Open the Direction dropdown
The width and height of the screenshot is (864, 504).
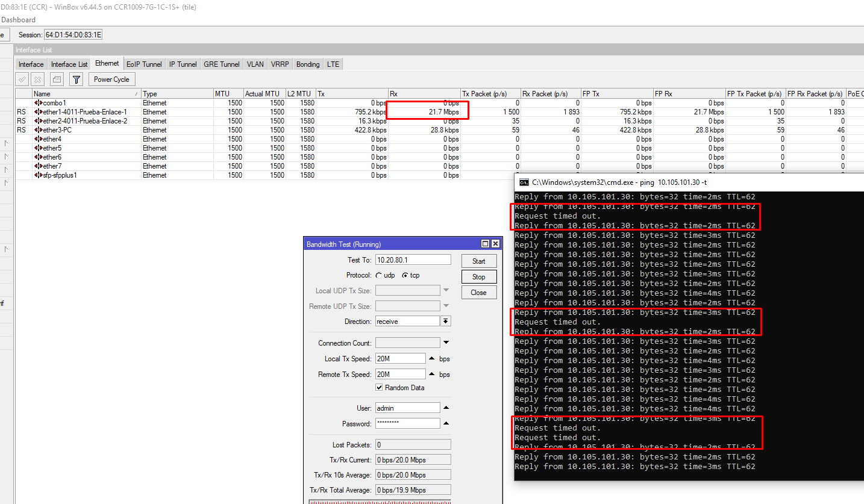coord(446,322)
